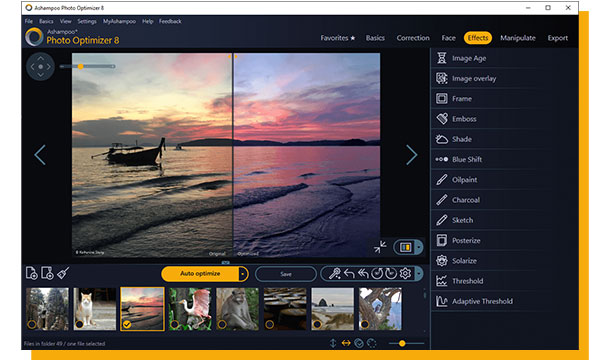Open the view mode dropdown arrow
Image resolution: width=600 pixels, height=360 pixels.
click(419, 248)
